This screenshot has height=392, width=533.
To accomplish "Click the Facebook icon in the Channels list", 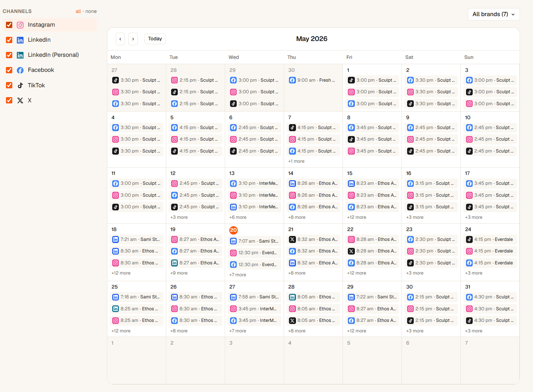I will (x=20, y=70).
